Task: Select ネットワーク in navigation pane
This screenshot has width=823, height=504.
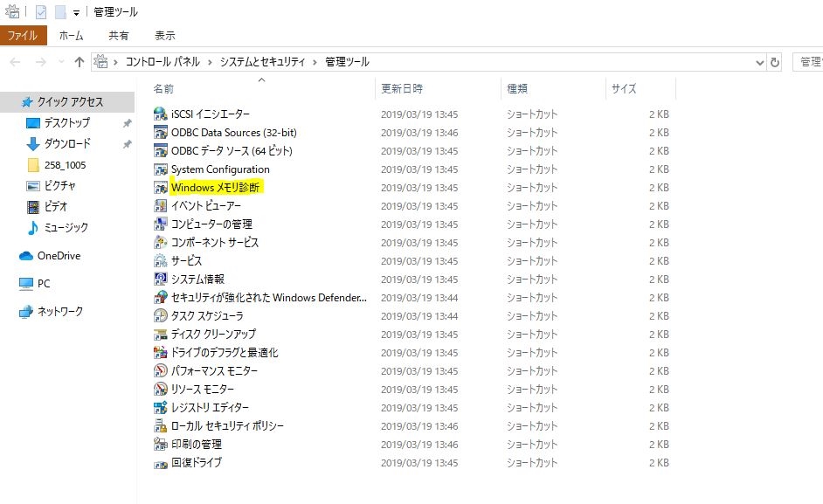Action: pos(59,311)
